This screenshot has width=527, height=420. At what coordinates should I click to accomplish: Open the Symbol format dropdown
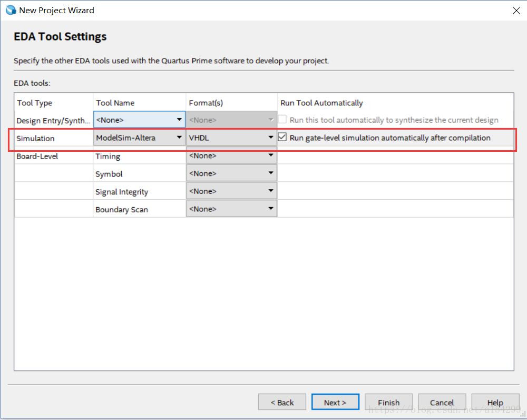click(231, 173)
